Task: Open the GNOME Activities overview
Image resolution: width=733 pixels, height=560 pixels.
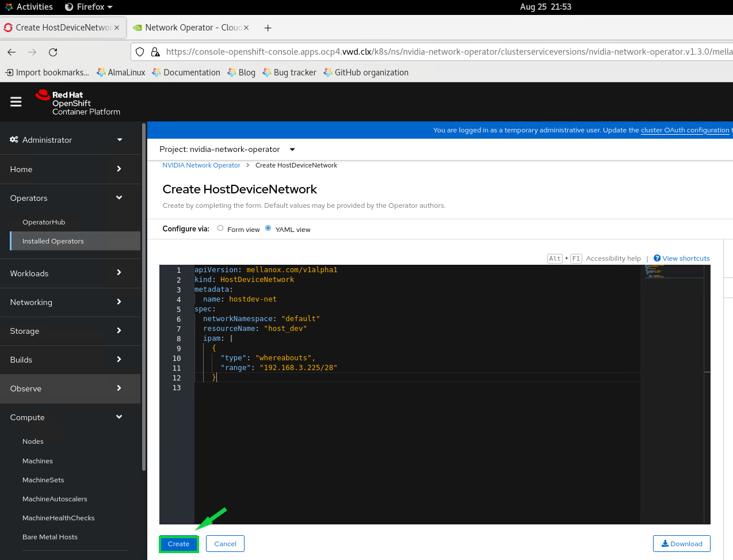Action: pyautogui.click(x=29, y=7)
